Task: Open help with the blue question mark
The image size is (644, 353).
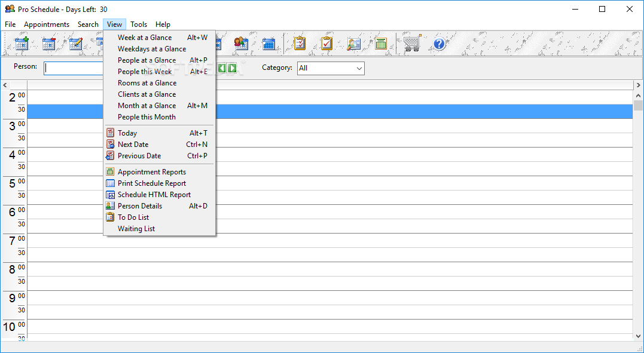Action: [x=439, y=43]
